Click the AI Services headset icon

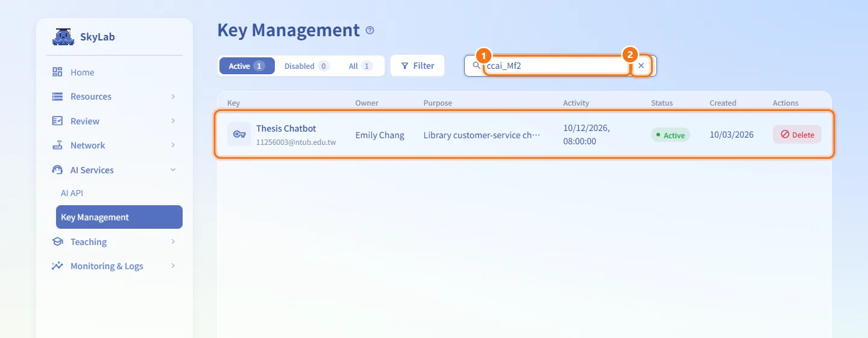[x=58, y=170]
